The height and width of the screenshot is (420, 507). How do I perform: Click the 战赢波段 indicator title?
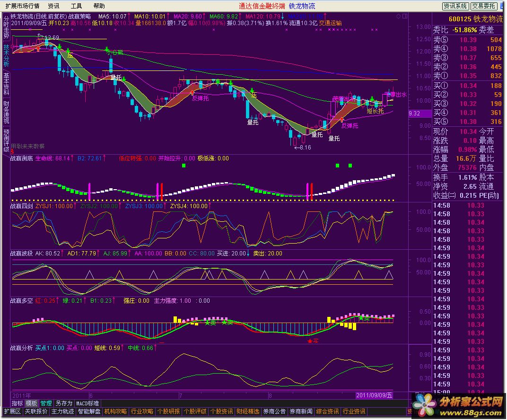coord(22,254)
